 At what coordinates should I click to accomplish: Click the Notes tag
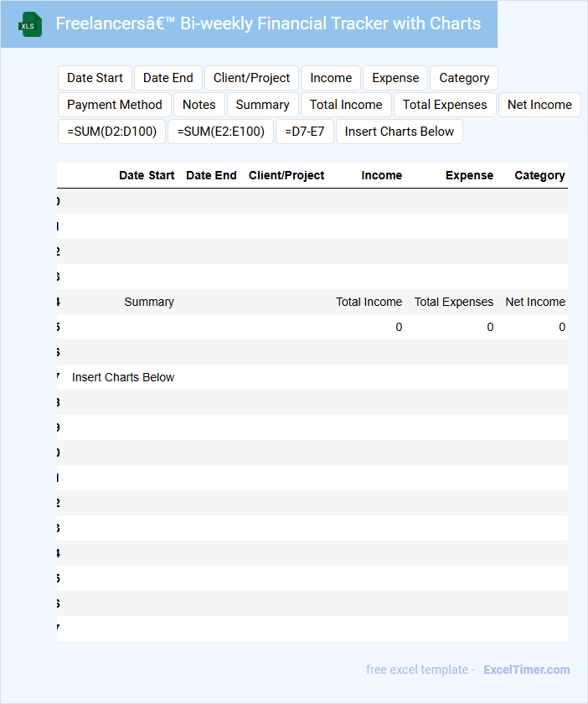[x=199, y=105]
